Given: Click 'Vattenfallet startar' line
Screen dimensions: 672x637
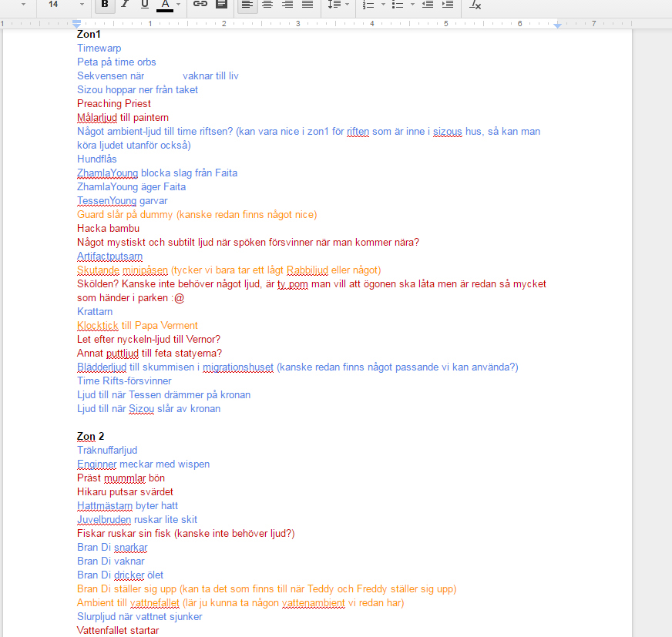Looking at the screenshot, I should click(x=118, y=631).
